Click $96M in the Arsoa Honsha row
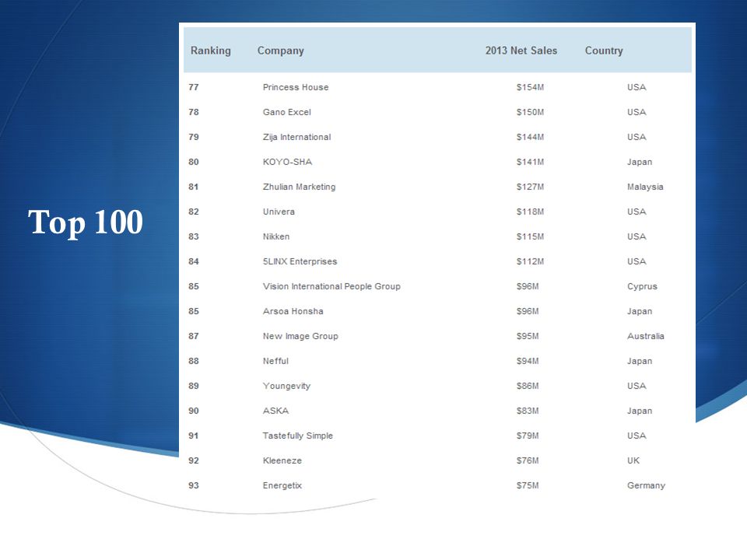The width and height of the screenshot is (747, 560). (x=528, y=311)
